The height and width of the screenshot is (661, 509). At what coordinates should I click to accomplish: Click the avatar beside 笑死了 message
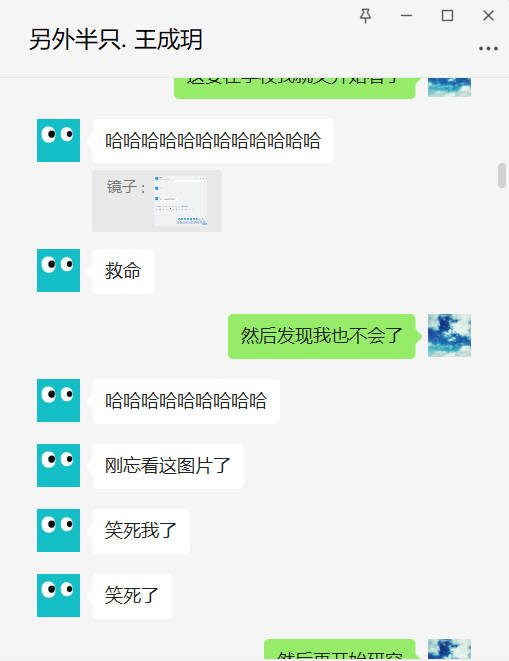(x=58, y=595)
